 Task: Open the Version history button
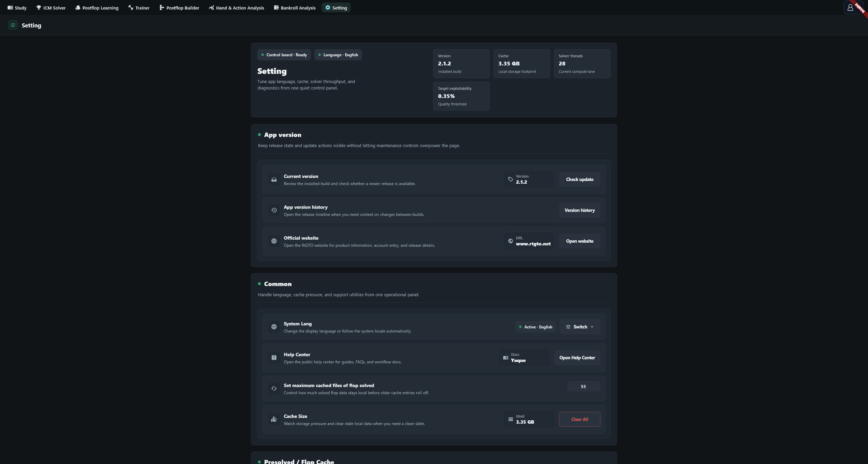click(x=580, y=210)
